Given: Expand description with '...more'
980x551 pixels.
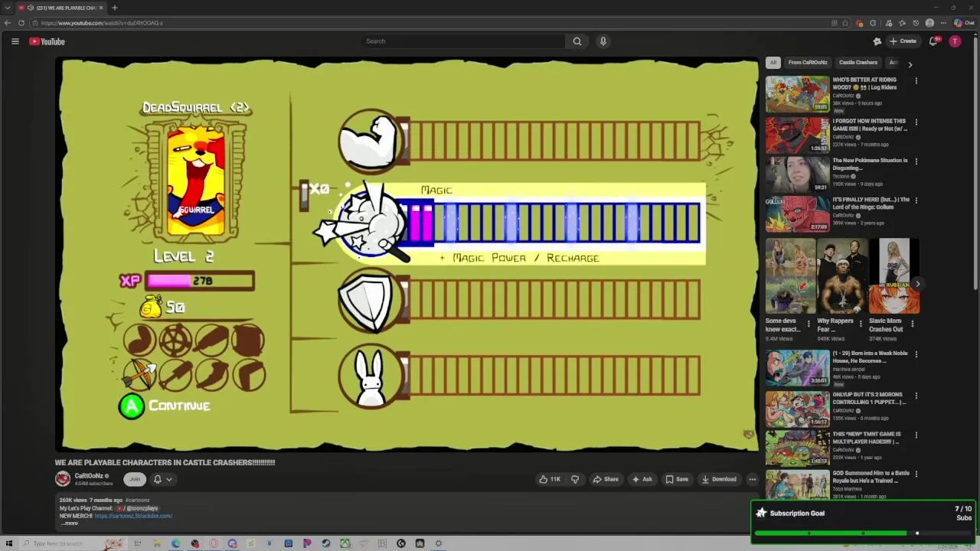Looking at the screenshot, I should coord(70,523).
